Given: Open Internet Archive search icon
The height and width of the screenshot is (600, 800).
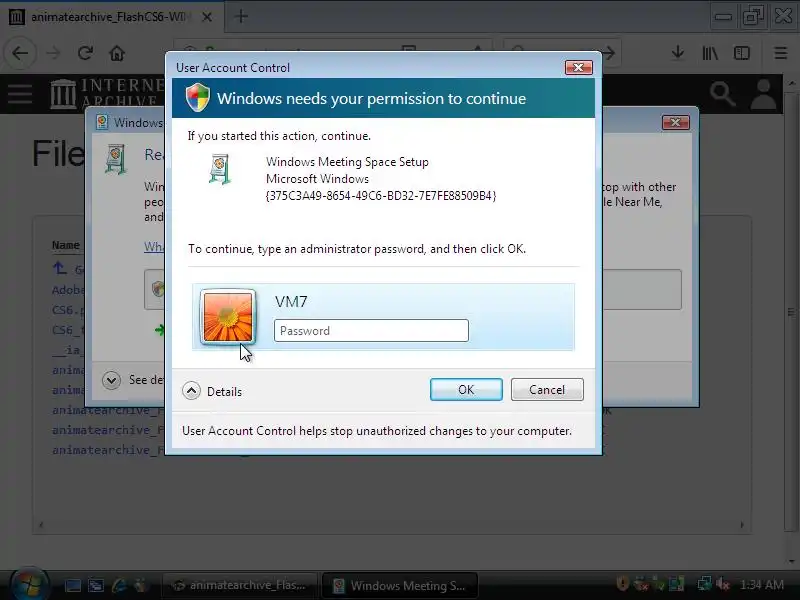Looking at the screenshot, I should (x=722, y=94).
